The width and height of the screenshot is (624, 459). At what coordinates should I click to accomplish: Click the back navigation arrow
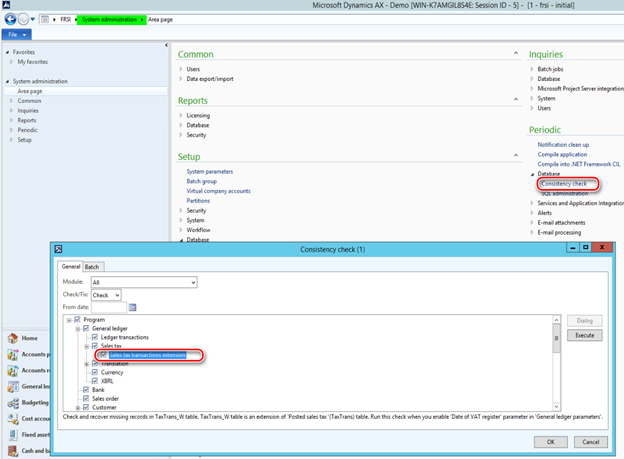[x=10, y=19]
